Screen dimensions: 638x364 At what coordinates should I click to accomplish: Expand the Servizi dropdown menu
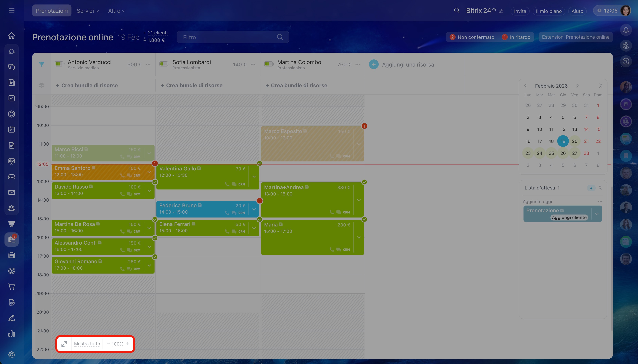pyautogui.click(x=88, y=11)
